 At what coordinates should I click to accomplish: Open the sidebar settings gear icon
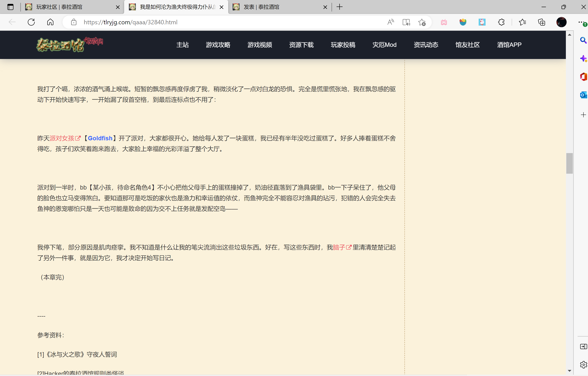[583, 365]
